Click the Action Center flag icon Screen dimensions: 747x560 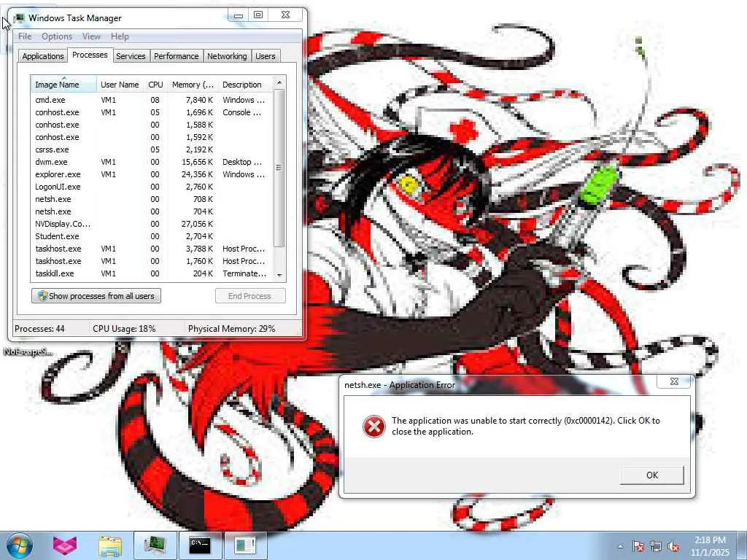point(639,547)
